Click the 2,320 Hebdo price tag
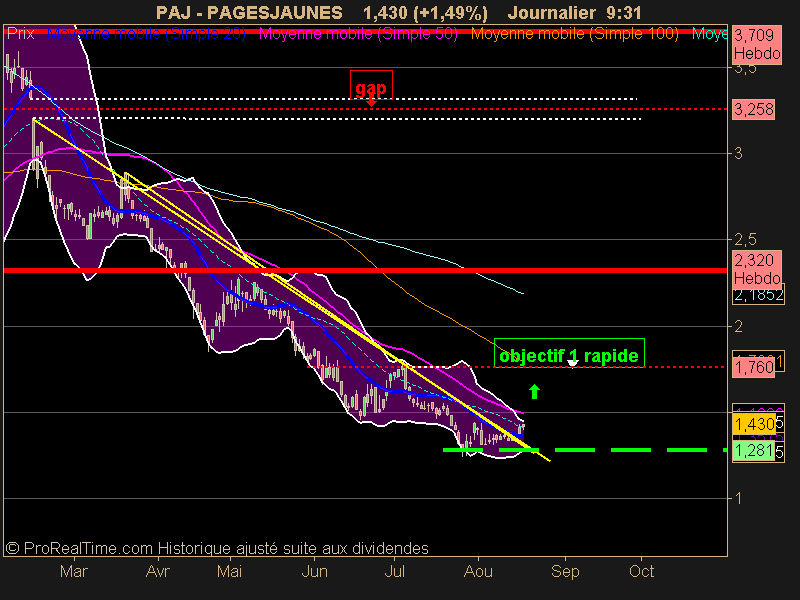 [x=757, y=269]
